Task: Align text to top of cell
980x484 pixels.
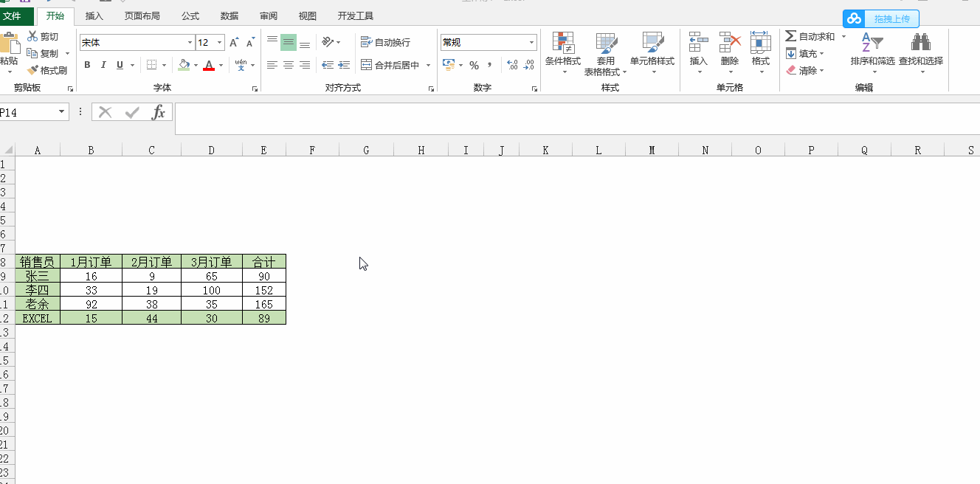Action: coord(272,42)
